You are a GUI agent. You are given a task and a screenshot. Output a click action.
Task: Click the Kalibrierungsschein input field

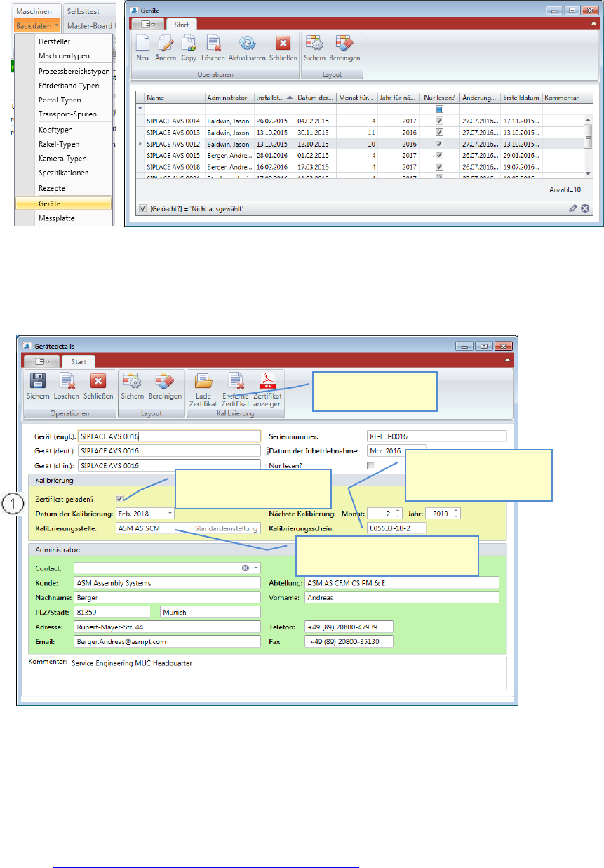[x=394, y=528]
